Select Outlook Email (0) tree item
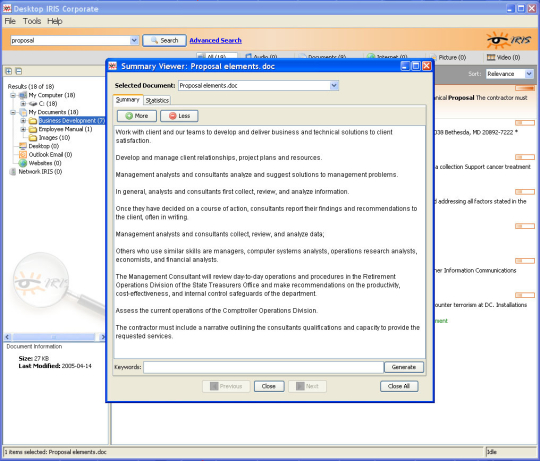 coord(50,155)
